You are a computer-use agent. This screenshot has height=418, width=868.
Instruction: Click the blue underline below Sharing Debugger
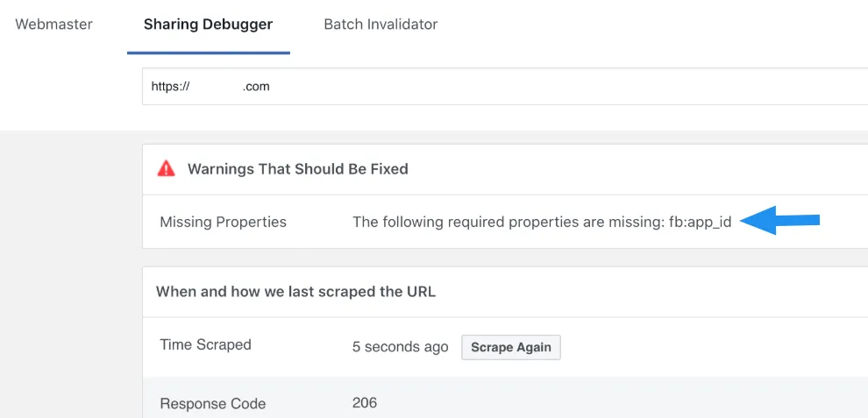pos(209,53)
